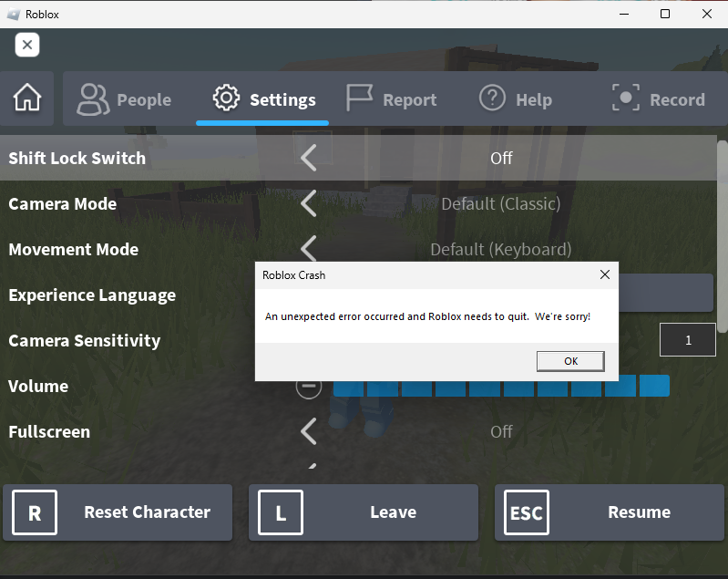
Task: Click the left arrow for Shift Lock Switch
Action: 309,158
